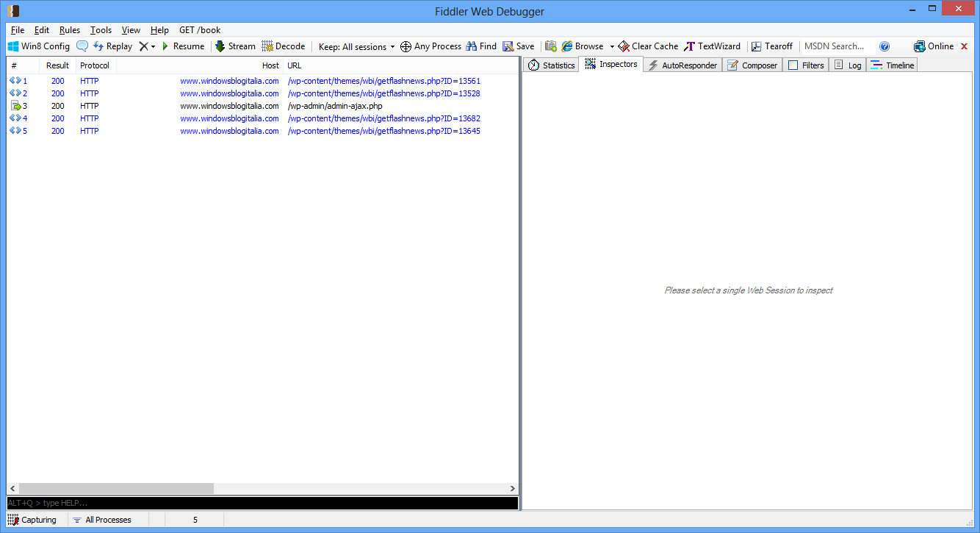Click the Any Process target icon
Screen dimensions: 980x533
pyautogui.click(x=406, y=46)
